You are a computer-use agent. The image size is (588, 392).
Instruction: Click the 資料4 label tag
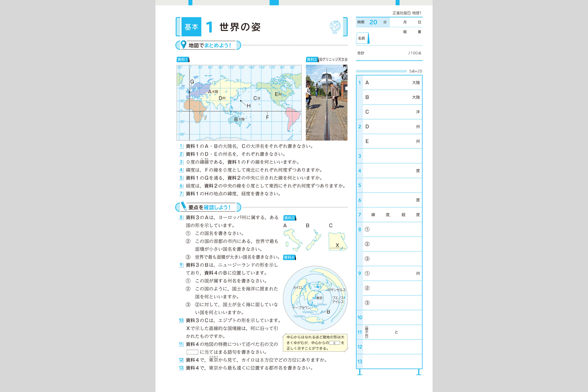click(289, 257)
